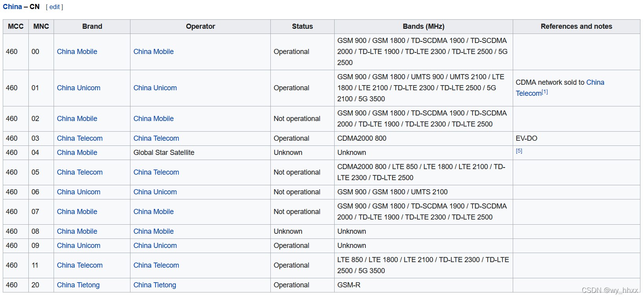Select GSM 900 / GSM 1800 / UMTS 2100 cell
Viewport: 644px width, 298px height.
(423, 192)
